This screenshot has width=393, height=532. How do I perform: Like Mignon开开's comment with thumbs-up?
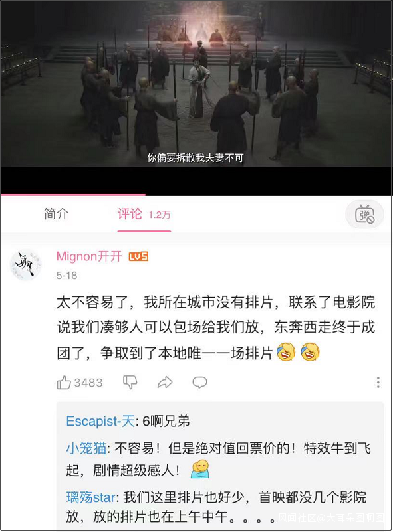coord(64,383)
